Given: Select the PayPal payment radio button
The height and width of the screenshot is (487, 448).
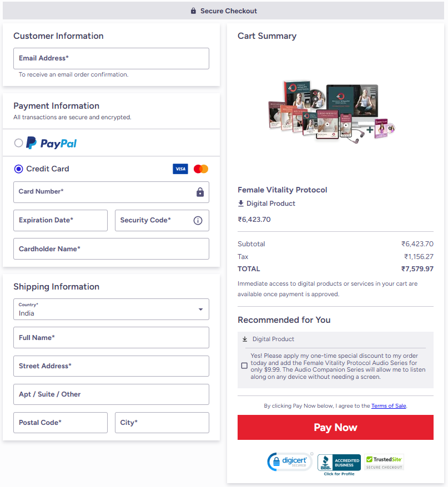Looking at the screenshot, I should 19,143.
